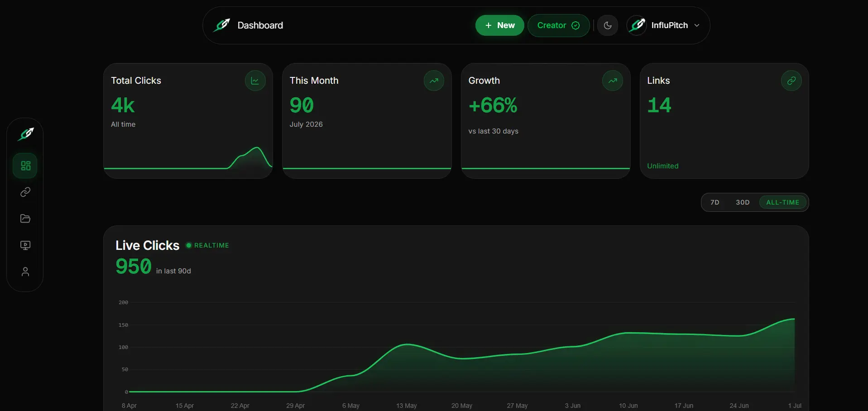Select the ALL-TIME time range

click(782, 202)
